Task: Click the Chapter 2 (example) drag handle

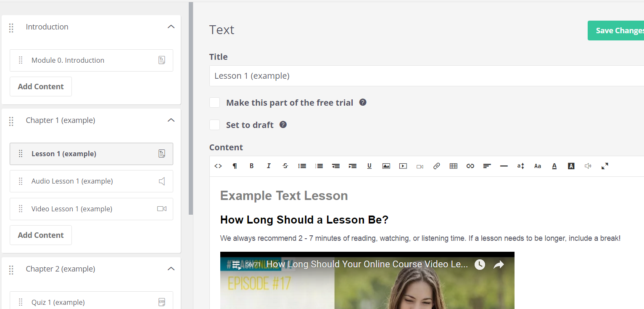Action: (11, 270)
